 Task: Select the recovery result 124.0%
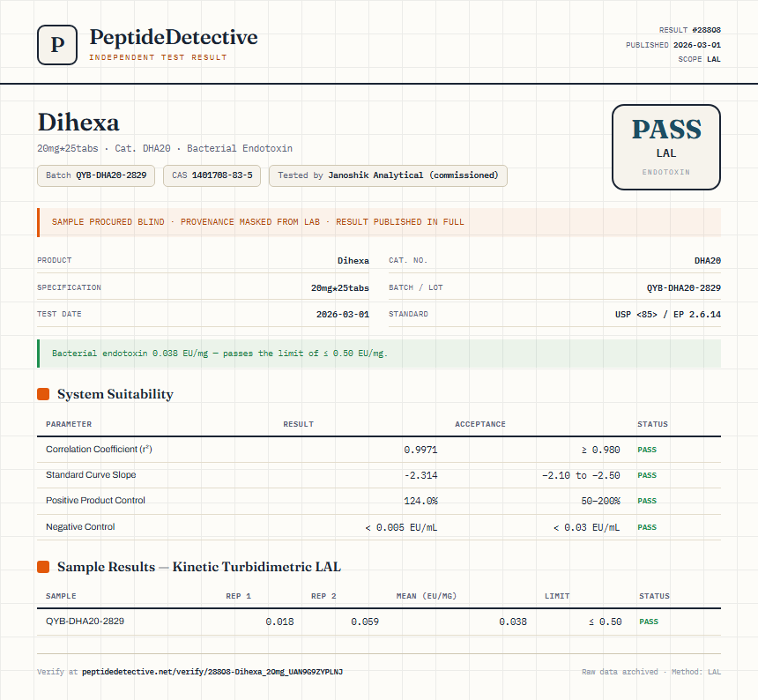(420, 501)
